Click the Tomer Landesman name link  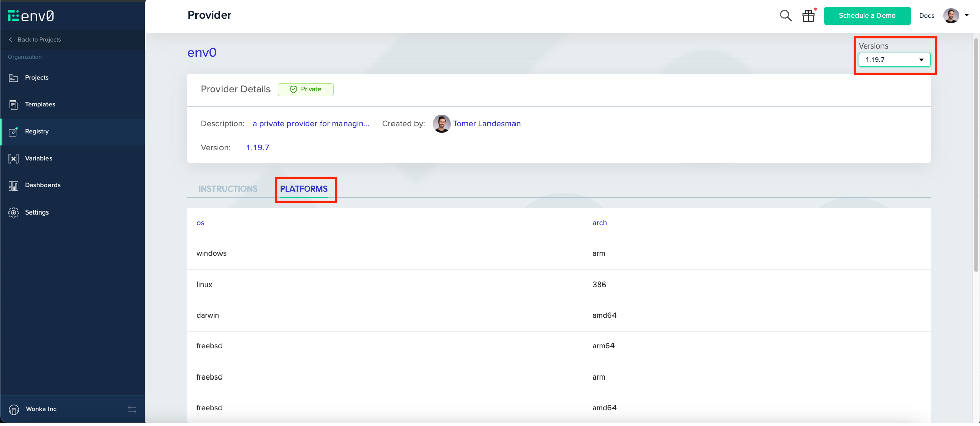coord(487,124)
